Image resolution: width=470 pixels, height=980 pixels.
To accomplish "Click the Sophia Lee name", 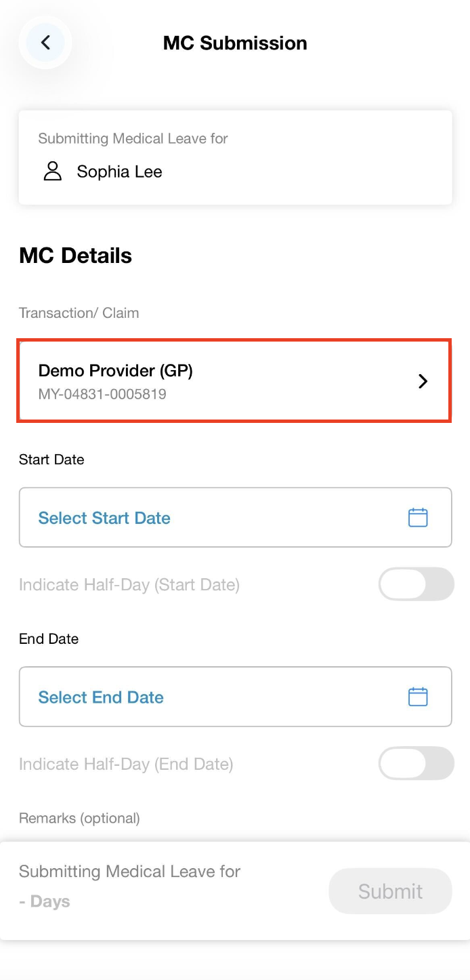I will coord(119,171).
